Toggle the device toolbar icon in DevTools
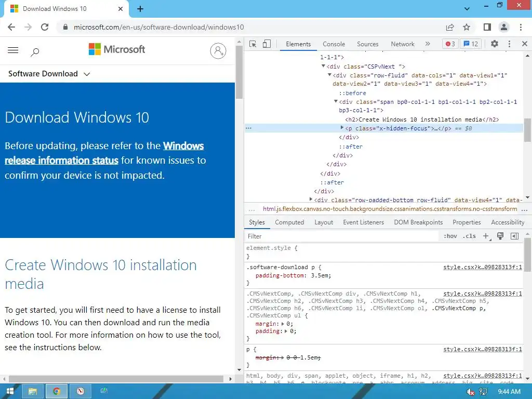Viewport: 532px width, 399px height. click(267, 44)
